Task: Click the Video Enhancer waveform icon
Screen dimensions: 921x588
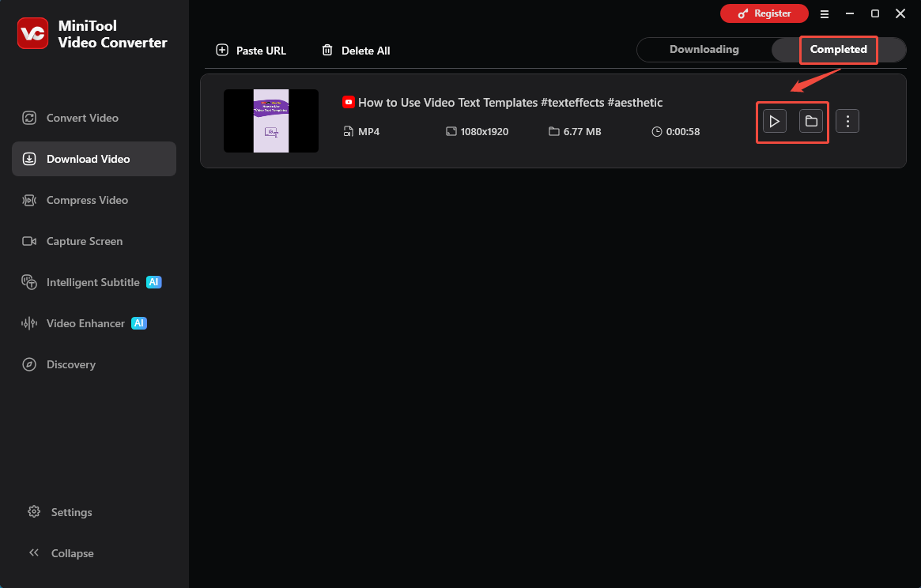Action: tap(29, 324)
